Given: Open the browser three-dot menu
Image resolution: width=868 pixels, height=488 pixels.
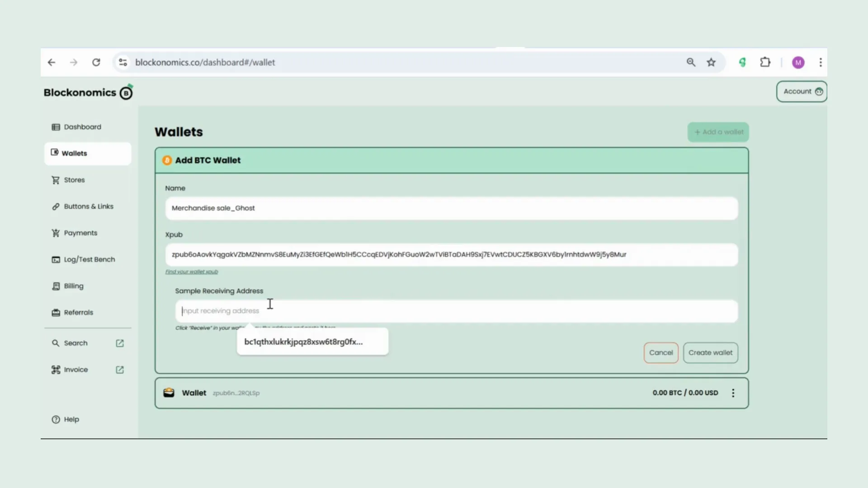Looking at the screenshot, I should [821, 62].
